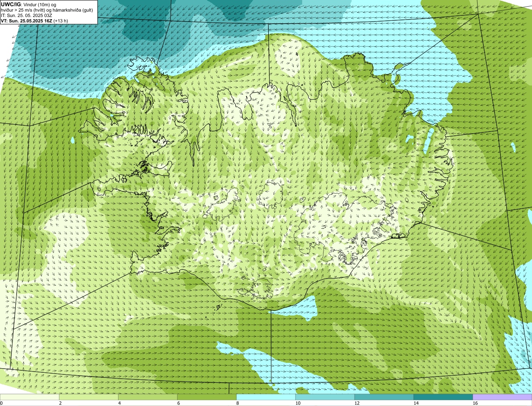Click the 0–2 m/s palest legend swatch
The image size is (532, 406).
pos(30,397)
